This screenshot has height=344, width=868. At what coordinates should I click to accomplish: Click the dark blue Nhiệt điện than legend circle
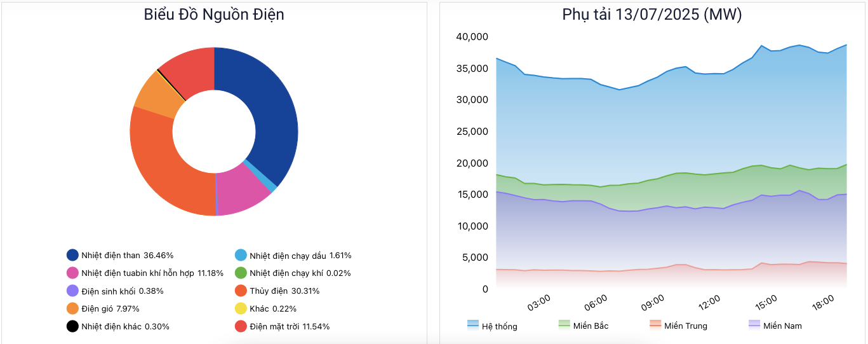(x=72, y=256)
